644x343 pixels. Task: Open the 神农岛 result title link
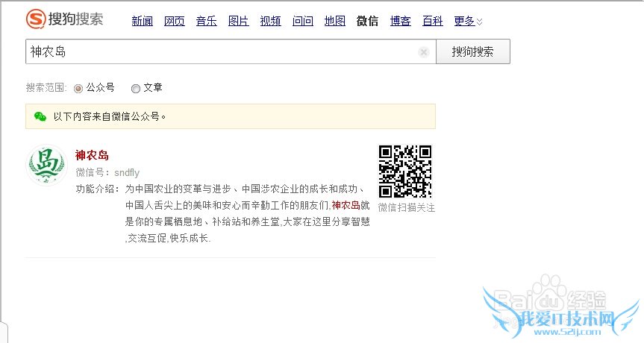point(92,156)
